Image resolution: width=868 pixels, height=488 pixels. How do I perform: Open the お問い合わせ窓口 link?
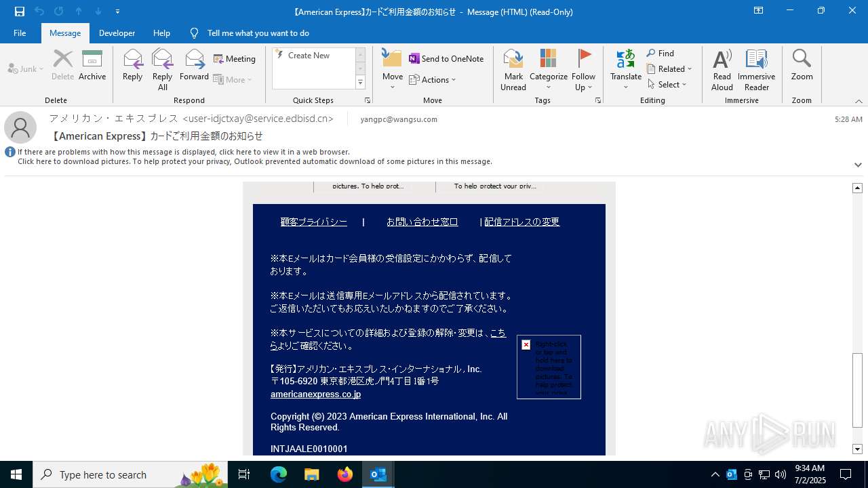[422, 222]
